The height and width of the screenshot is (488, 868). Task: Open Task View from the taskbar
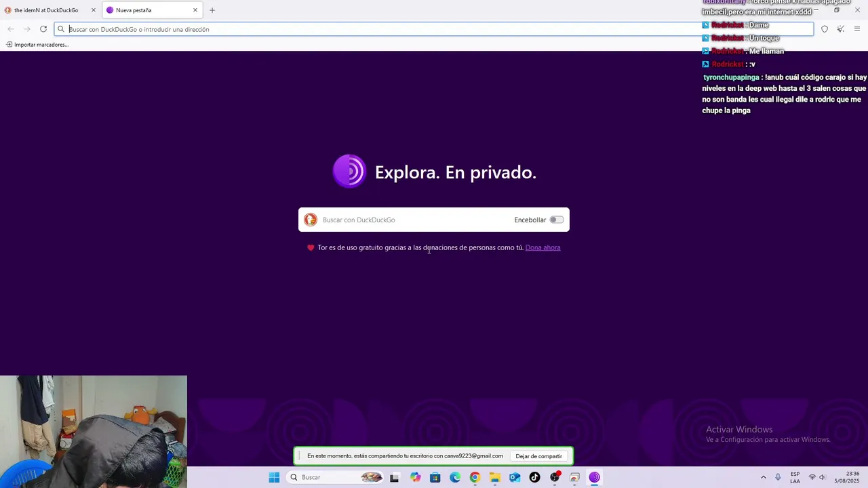395,477
